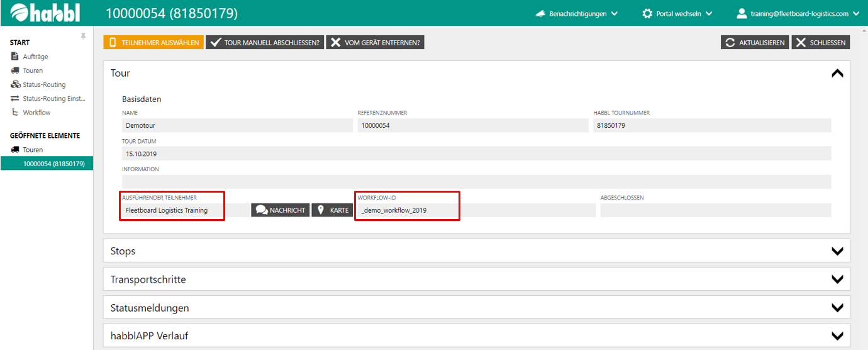Open the Portal wechseln menu
Image resolution: width=868 pixels, height=350 pixels.
[677, 13]
